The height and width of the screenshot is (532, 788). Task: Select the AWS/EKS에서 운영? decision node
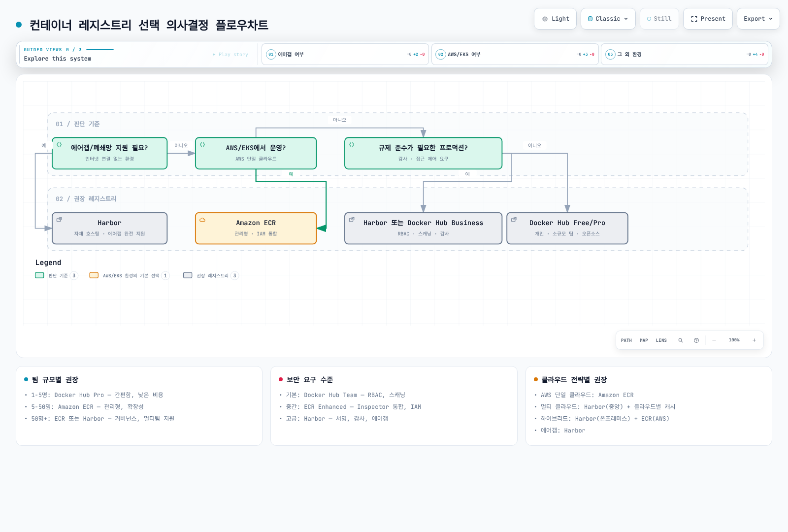[256, 153]
